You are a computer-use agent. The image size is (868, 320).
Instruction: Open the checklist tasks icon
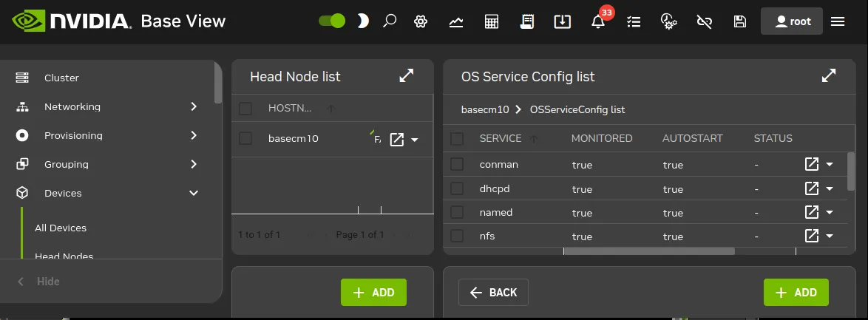click(x=634, y=21)
